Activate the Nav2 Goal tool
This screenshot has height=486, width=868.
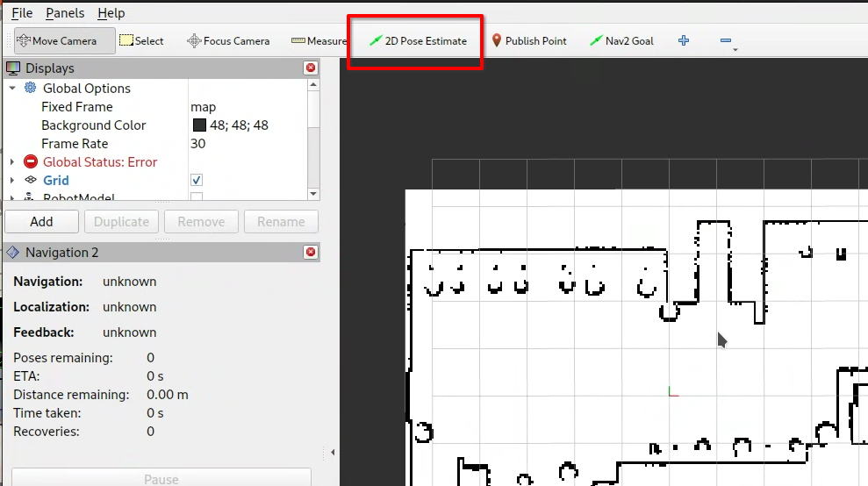pos(621,41)
